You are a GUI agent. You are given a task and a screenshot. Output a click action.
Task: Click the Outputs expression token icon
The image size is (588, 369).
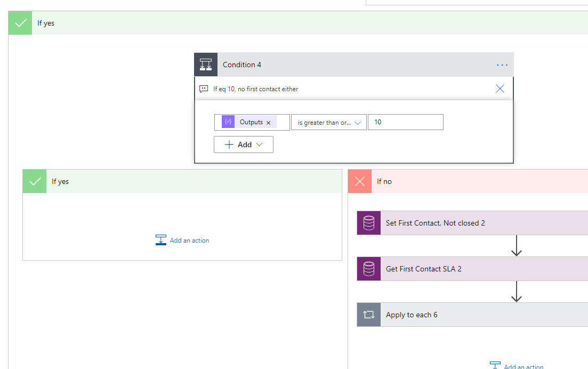(228, 122)
